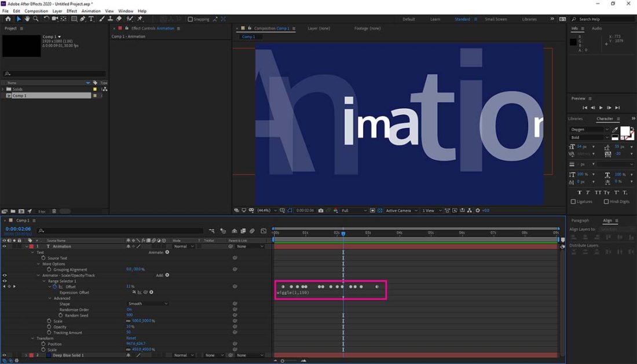Select the Zoom tool

click(36, 19)
